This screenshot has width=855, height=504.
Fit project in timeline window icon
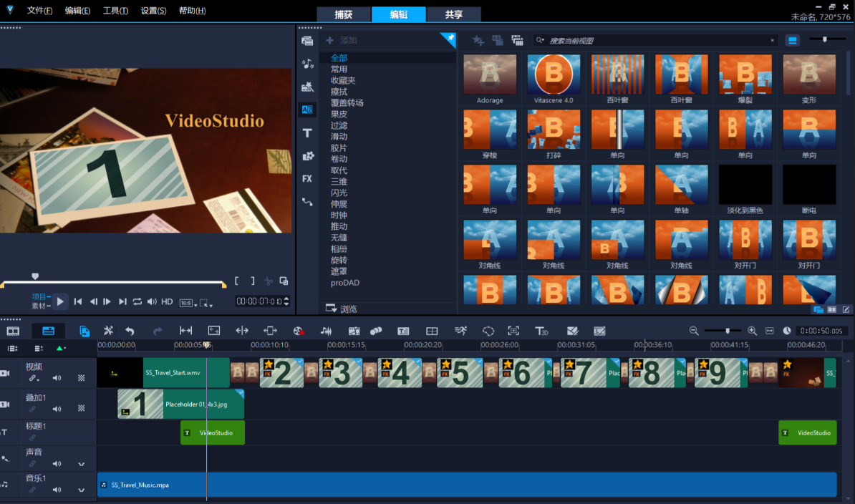click(x=769, y=331)
